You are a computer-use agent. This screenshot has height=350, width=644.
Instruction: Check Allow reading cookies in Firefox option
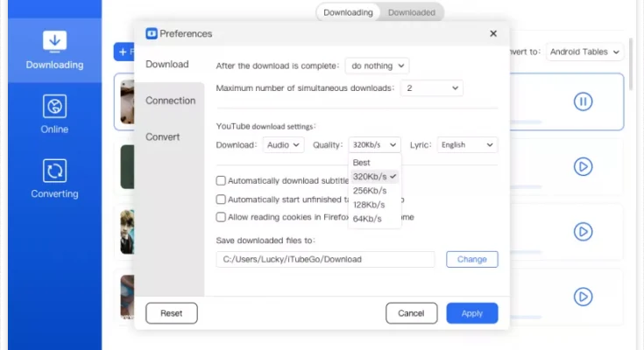[222, 217]
